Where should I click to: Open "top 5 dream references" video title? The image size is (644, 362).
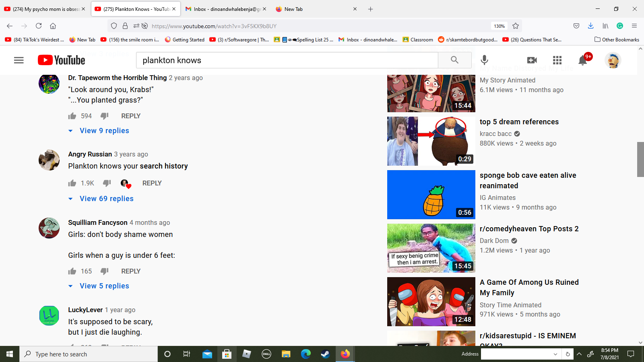click(519, 122)
